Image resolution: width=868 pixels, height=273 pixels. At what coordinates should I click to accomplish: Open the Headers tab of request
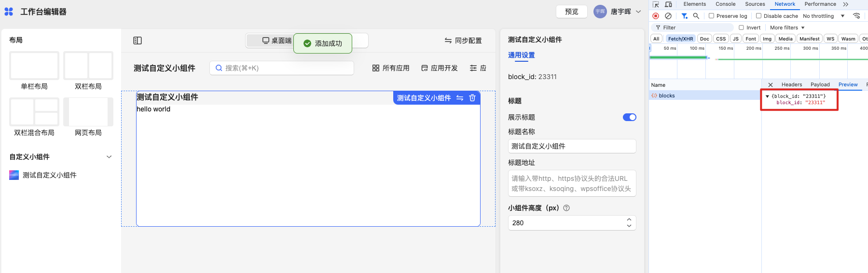792,85
